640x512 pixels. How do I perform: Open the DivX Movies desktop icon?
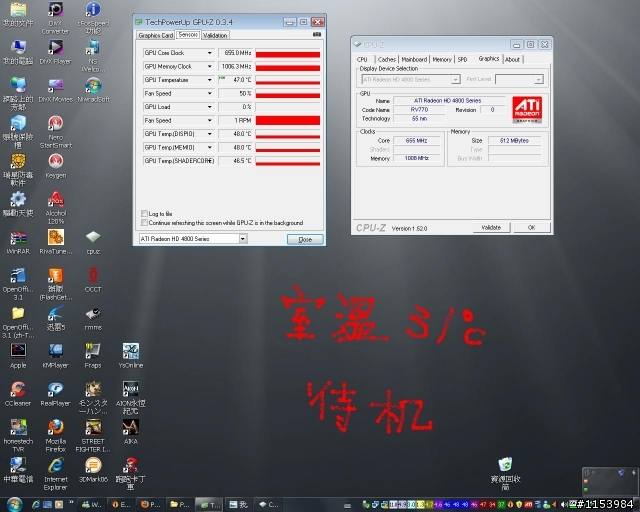[56, 90]
